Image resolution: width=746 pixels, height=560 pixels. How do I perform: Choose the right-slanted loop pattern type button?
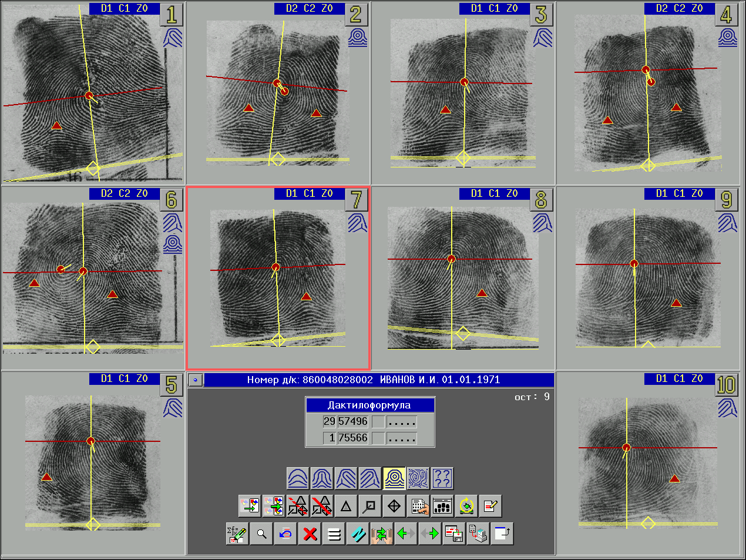[370, 478]
